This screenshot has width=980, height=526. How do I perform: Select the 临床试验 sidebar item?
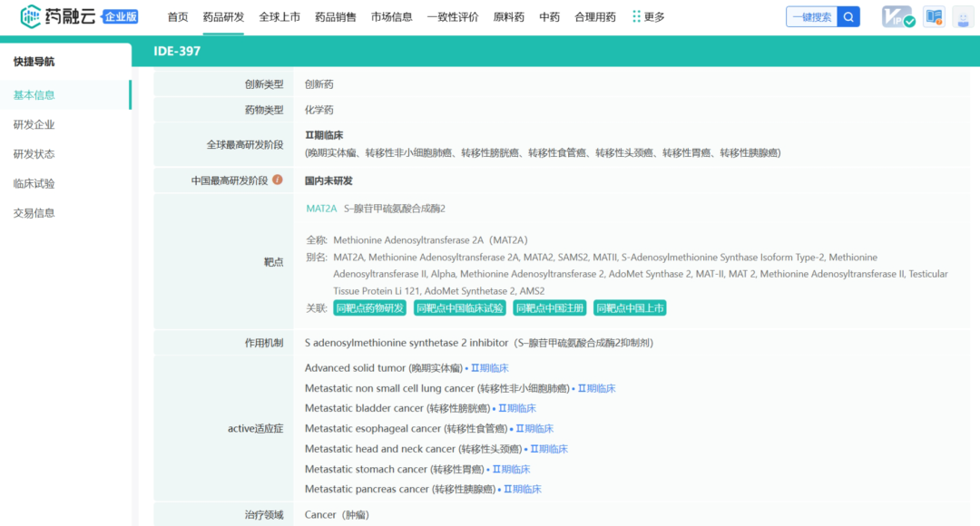pyautogui.click(x=36, y=184)
